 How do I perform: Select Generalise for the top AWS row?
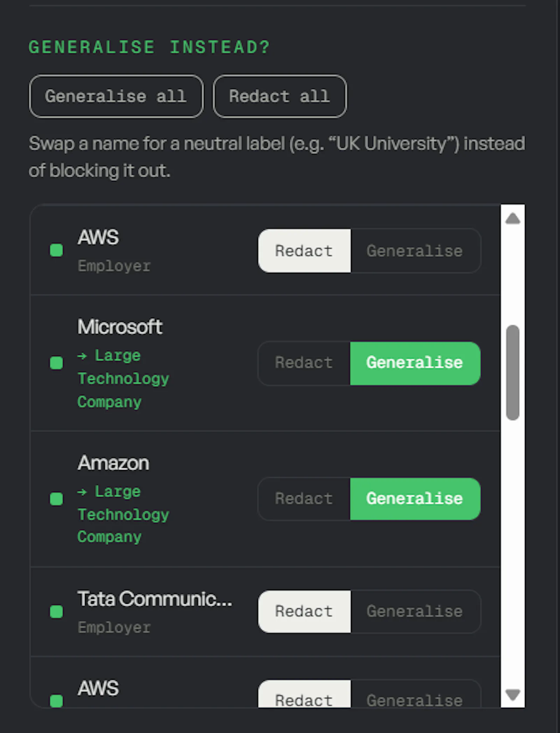415,251
